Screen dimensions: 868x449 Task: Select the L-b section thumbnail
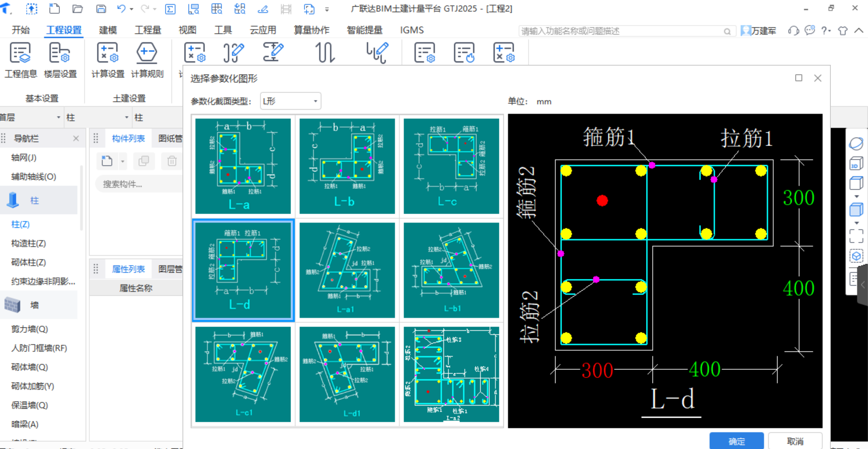point(347,166)
